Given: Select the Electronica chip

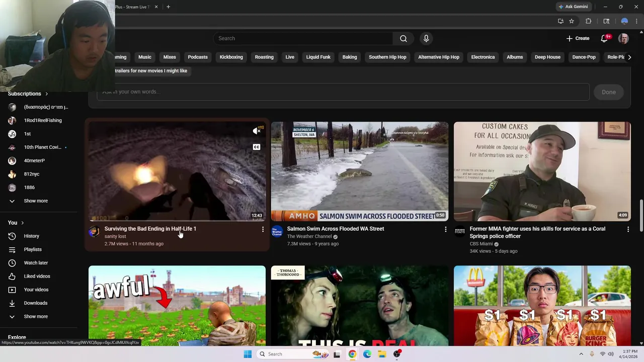Looking at the screenshot, I should tap(483, 57).
